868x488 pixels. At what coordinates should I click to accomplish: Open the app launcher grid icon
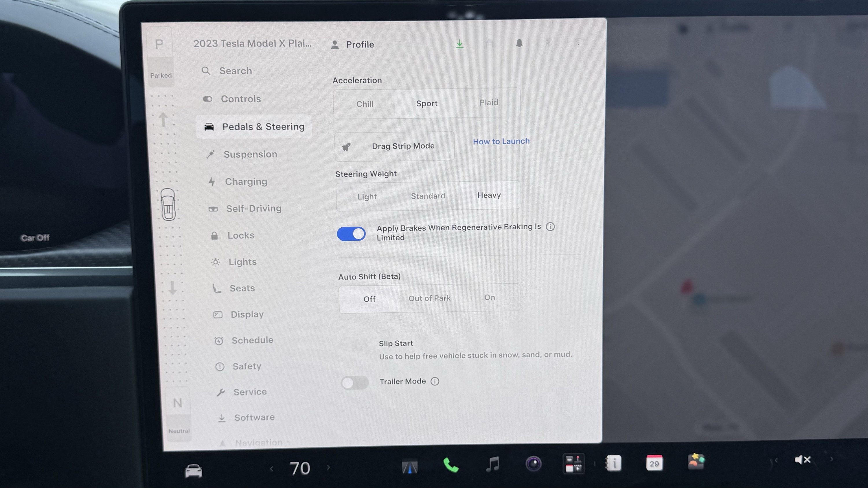coord(573,464)
